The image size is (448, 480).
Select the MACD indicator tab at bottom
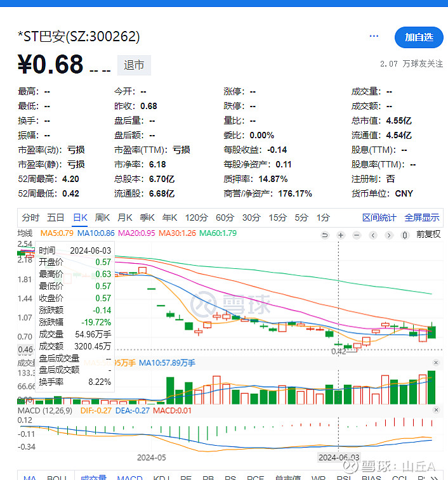coord(129,477)
